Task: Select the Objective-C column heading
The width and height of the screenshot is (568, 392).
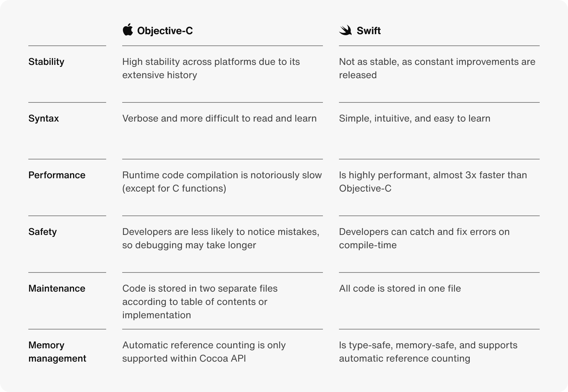Action: point(165,31)
